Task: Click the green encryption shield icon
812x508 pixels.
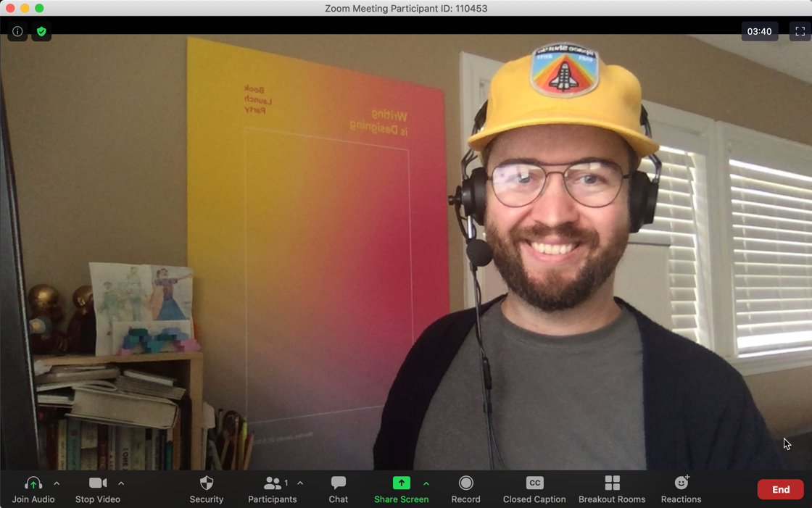Action: pyautogui.click(x=41, y=32)
